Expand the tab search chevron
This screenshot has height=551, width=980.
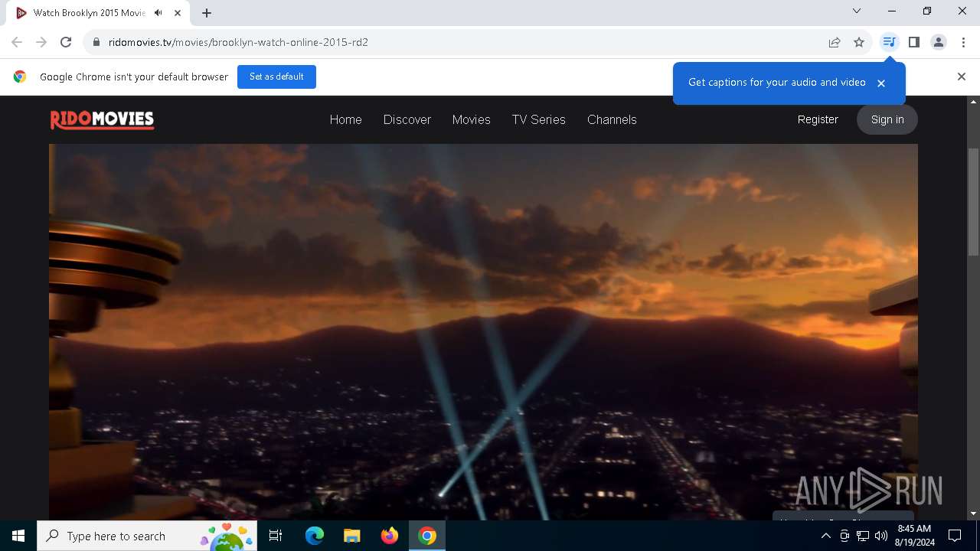(857, 11)
